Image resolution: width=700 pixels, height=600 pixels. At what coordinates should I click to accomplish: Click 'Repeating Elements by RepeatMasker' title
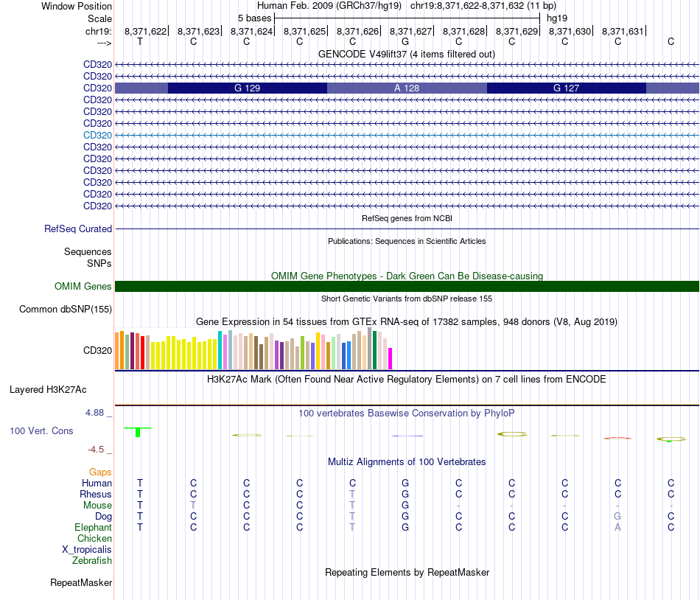tap(407, 572)
